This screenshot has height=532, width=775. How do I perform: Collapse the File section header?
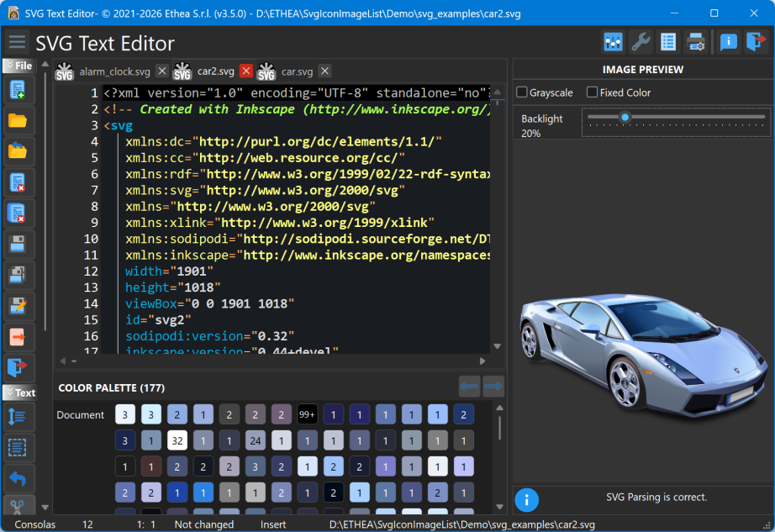[x=18, y=66]
